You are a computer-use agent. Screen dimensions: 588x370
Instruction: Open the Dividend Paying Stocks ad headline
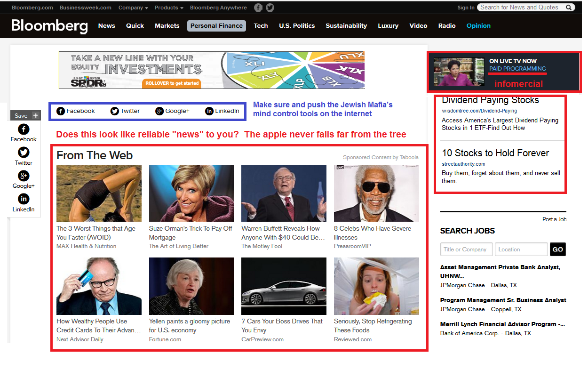[490, 100]
